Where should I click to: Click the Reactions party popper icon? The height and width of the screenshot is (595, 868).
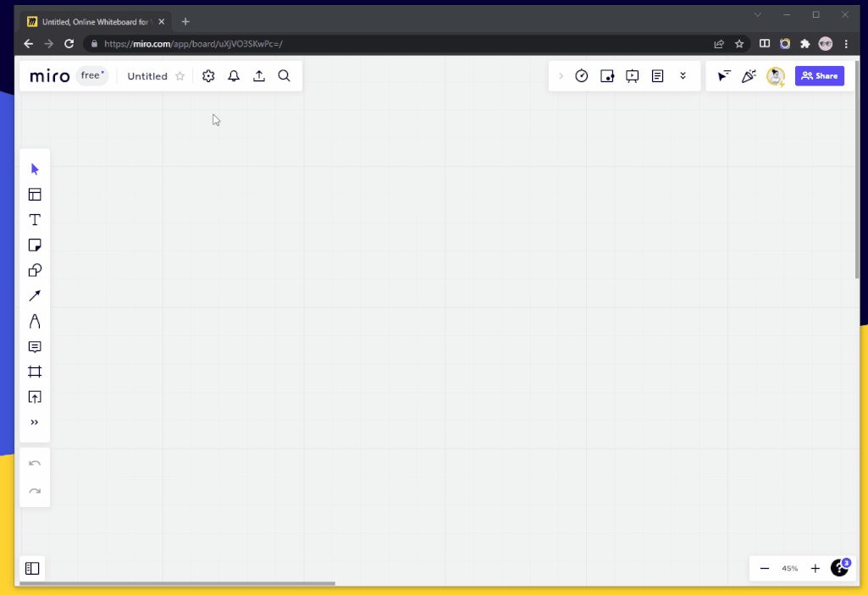749,76
